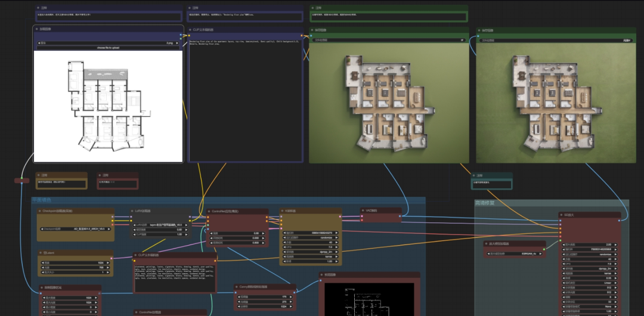Select the 高清修复 group title
This screenshot has width=644, height=316.
[485, 203]
